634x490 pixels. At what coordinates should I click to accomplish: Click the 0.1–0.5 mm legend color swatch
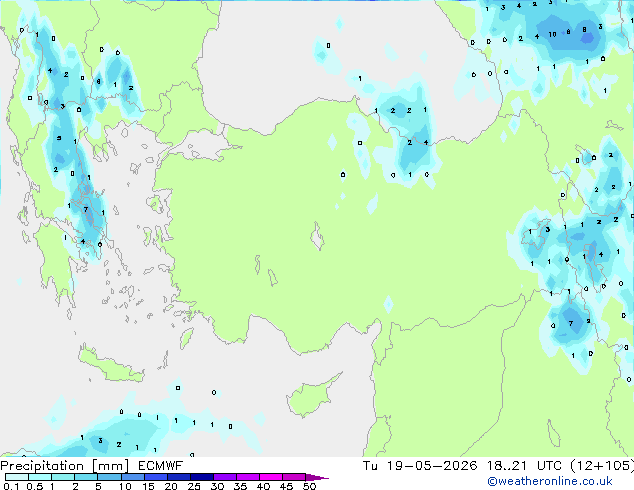(17, 477)
